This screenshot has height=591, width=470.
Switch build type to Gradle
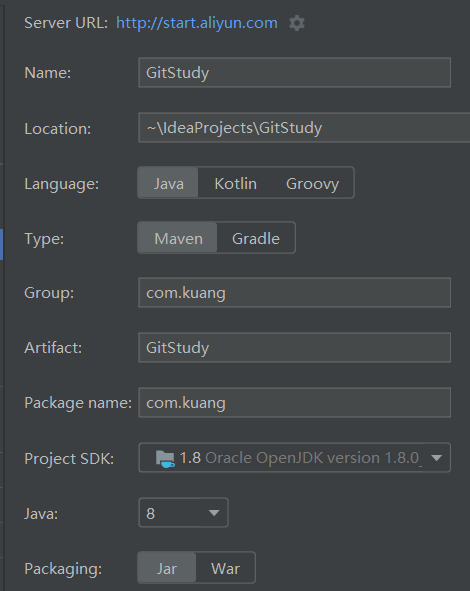(x=256, y=238)
